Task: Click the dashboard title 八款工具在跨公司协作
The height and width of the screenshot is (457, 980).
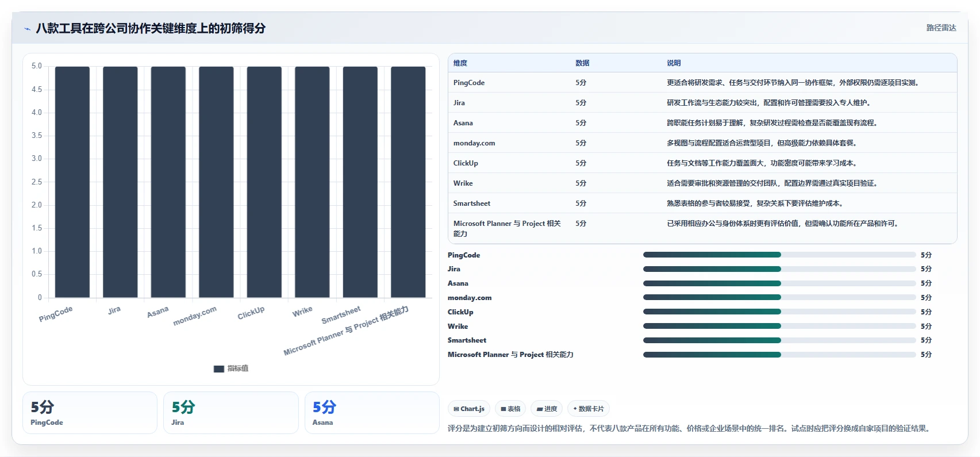Action: (151, 28)
